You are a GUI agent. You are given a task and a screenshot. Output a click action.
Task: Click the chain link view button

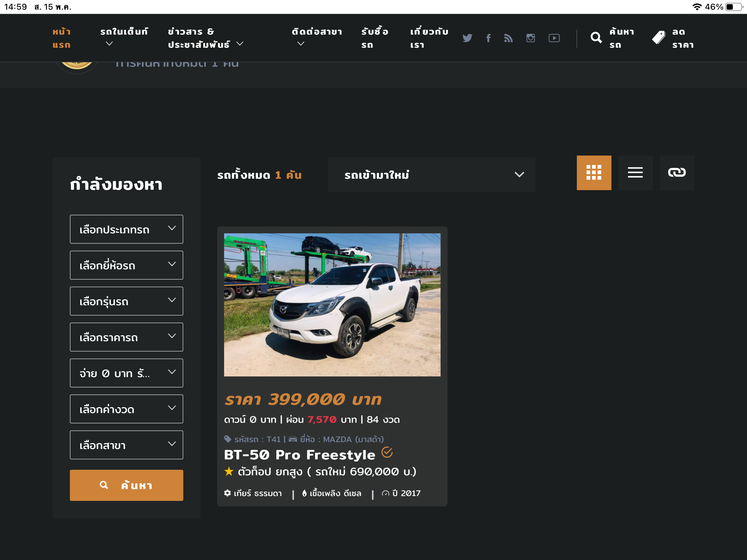click(x=677, y=173)
